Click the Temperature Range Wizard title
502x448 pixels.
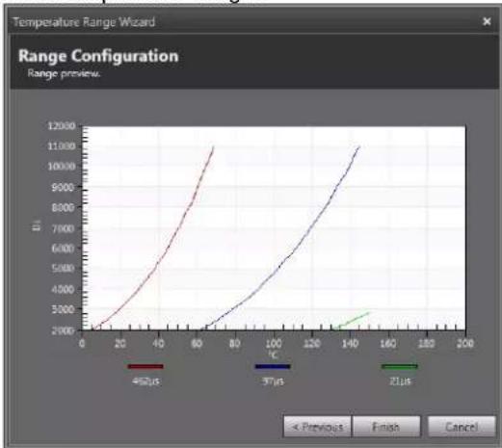click(x=84, y=22)
